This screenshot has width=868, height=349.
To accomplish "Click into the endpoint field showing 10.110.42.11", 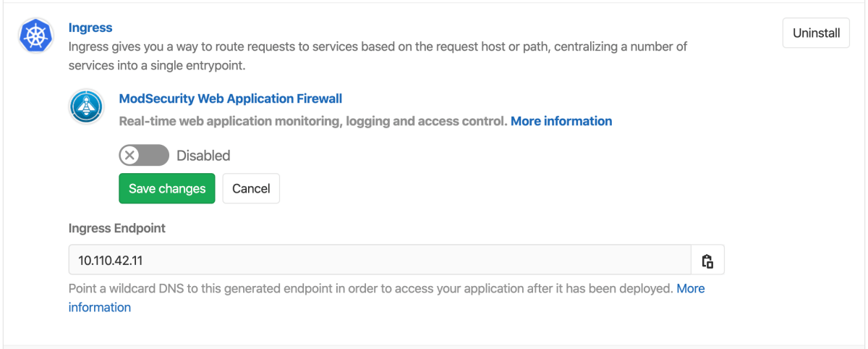I will click(380, 261).
